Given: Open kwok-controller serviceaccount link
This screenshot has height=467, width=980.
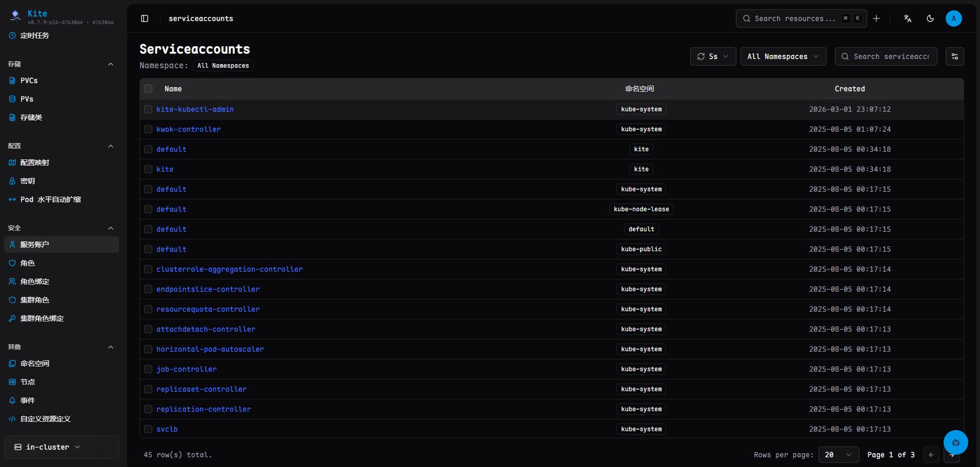Looking at the screenshot, I should pos(188,129).
